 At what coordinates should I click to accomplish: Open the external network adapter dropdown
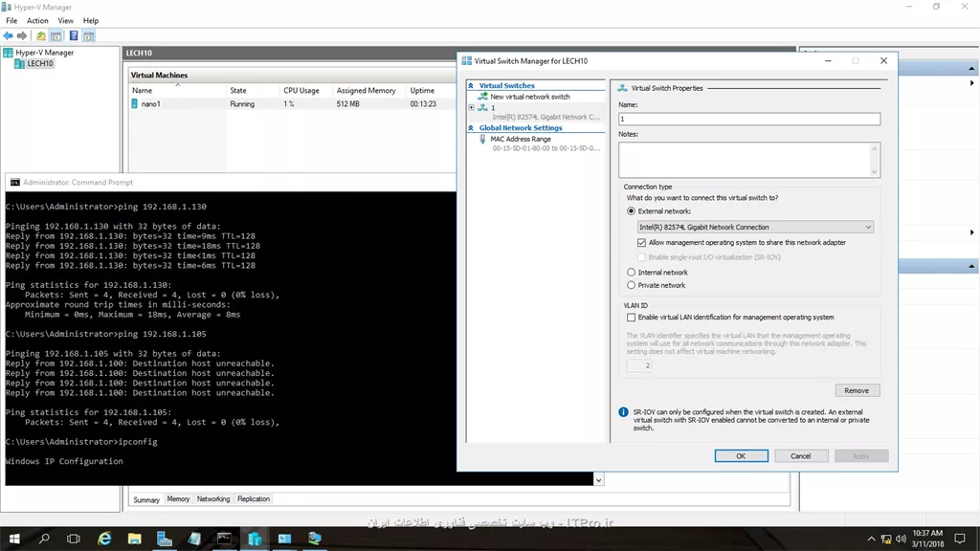(x=755, y=228)
